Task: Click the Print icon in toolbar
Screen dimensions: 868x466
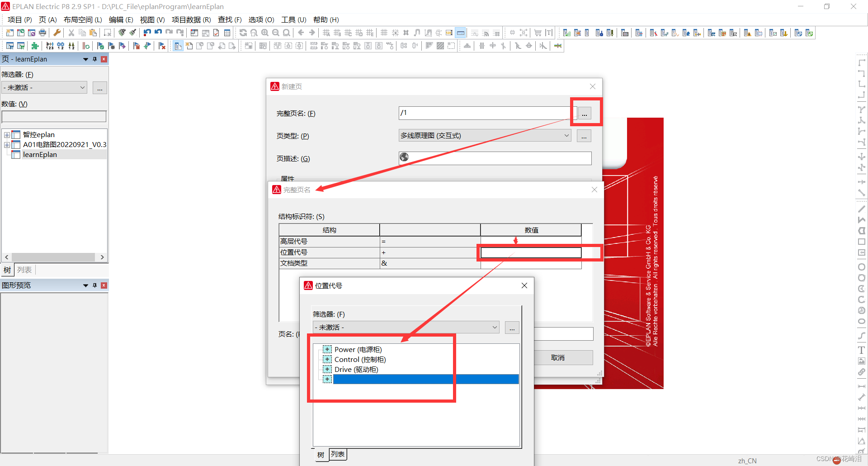Action: [x=42, y=33]
